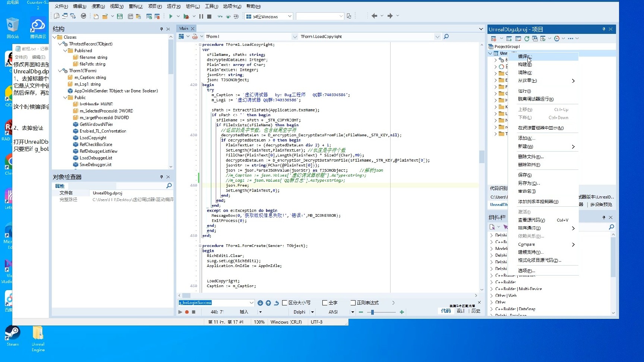Switch to the 设计 design view tab

tap(461, 311)
